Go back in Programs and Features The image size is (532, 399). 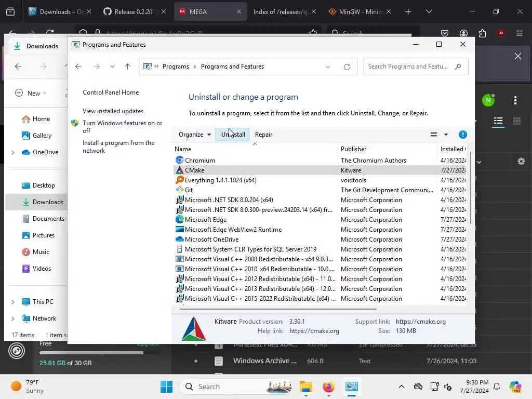click(x=78, y=66)
